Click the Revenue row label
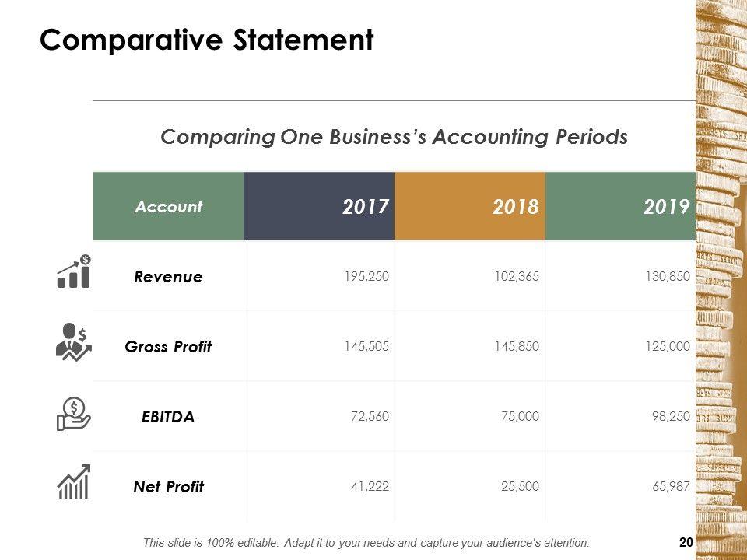This screenshot has height=560, width=747. [x=168, y=276]
